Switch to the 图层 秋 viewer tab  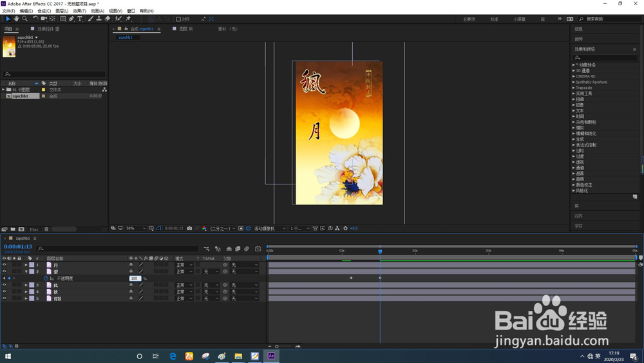186,29
